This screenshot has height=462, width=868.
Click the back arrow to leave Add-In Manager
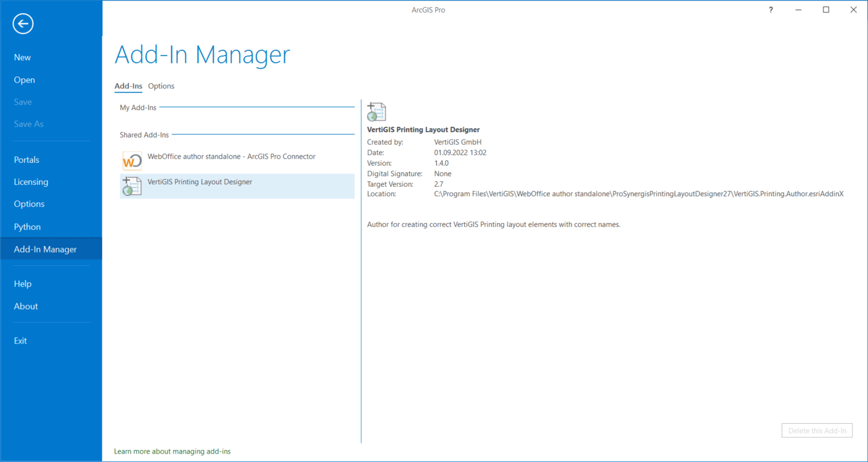point(22,24)
